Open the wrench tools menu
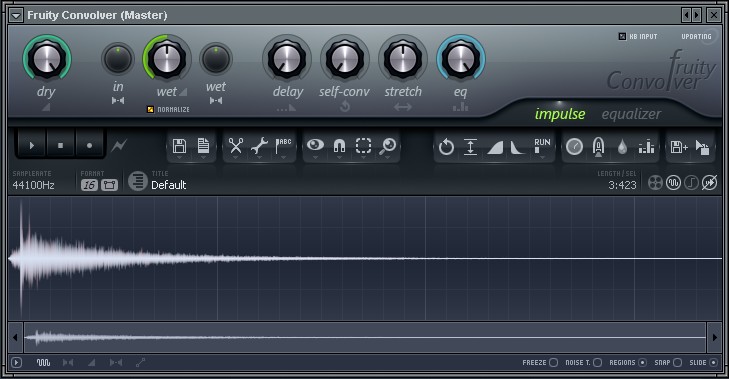Image resolution: width=729 pixels, height=379 pixels. 259,146
